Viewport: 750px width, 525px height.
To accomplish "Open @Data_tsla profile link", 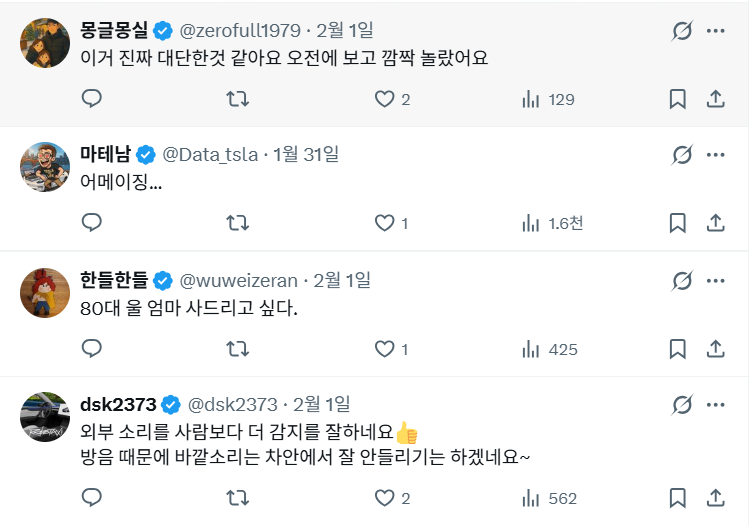I will (210, 155).
